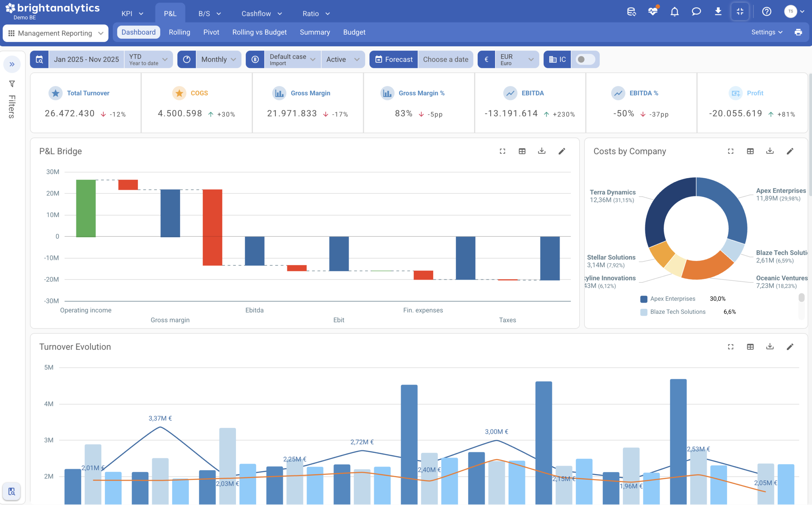The height and width of the screenshot is (505, 812).
Task: Open the KPI menu dropdown
Action: click(x=132, y=14)
